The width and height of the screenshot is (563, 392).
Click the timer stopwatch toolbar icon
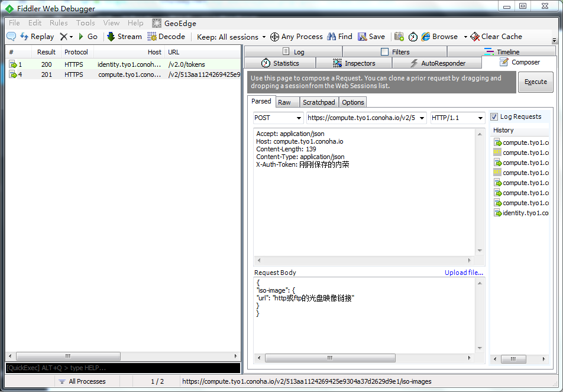(413, 37)
